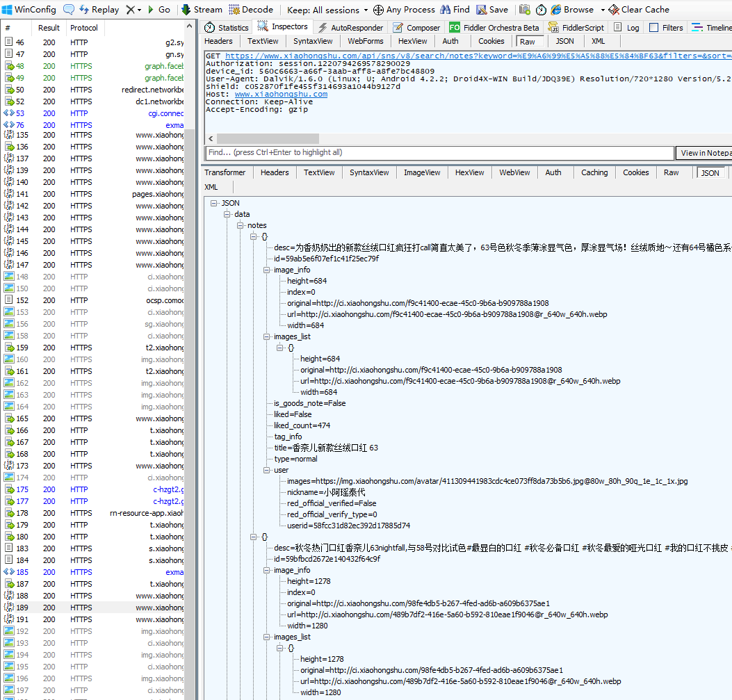
Task: Select the type=normal tree row
Action: [295, 459]
